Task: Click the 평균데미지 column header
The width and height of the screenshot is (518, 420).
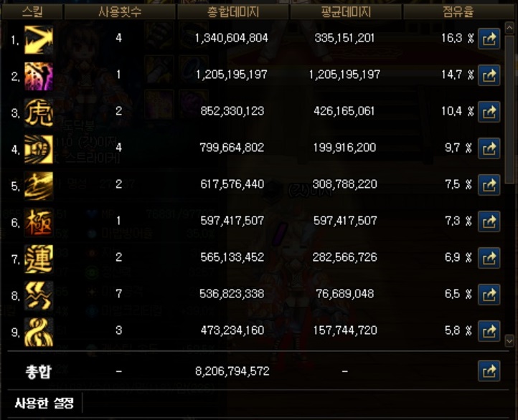Action: (346, 12)
